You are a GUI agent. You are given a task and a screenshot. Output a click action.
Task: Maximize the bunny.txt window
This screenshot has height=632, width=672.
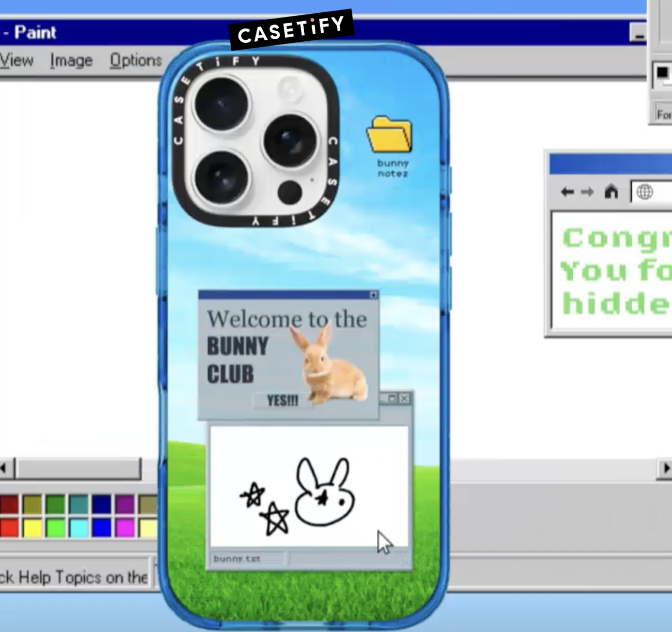(x=393, y=398)
